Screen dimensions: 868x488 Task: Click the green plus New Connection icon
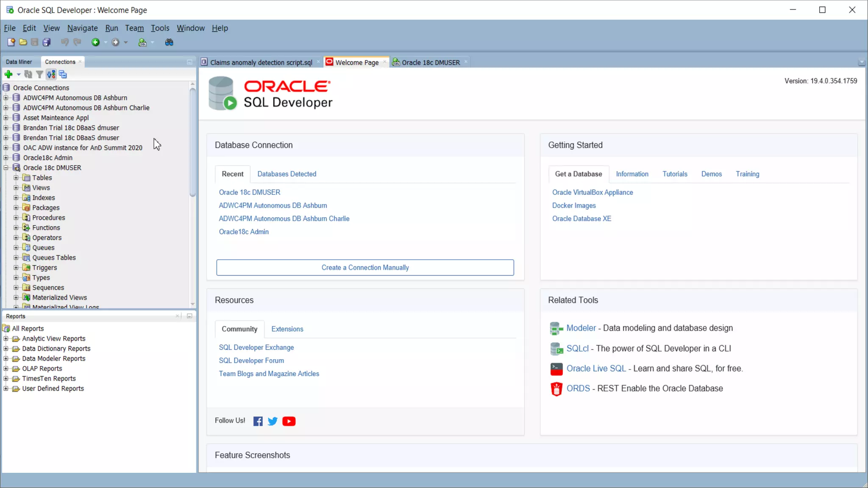(8, 75)
